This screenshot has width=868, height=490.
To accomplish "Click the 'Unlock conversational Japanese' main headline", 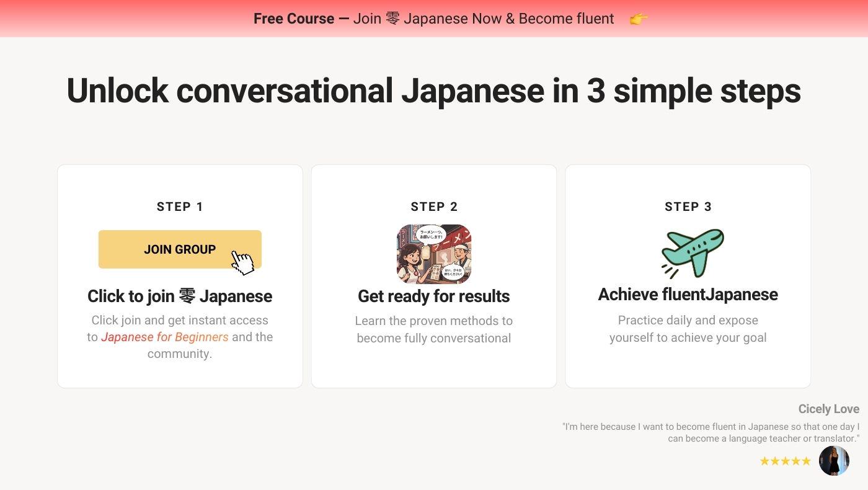I will pyautogui.click(x=434, y=91).
